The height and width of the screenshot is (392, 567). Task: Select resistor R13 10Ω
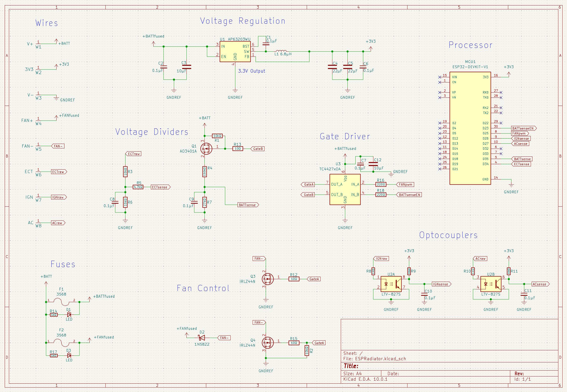pos(238,149)
